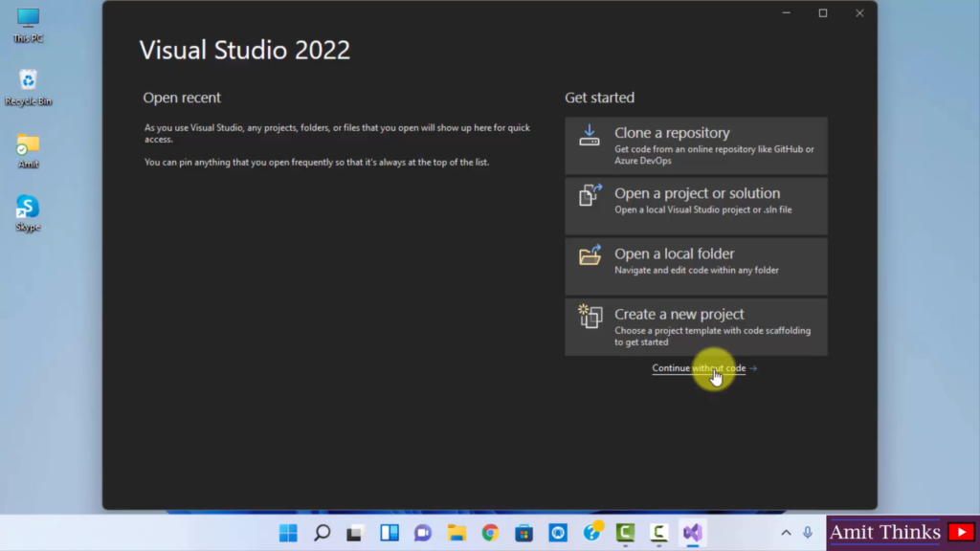Select the This PC desktop icon
The image size is (980, 551).
[x=28, y=25]
